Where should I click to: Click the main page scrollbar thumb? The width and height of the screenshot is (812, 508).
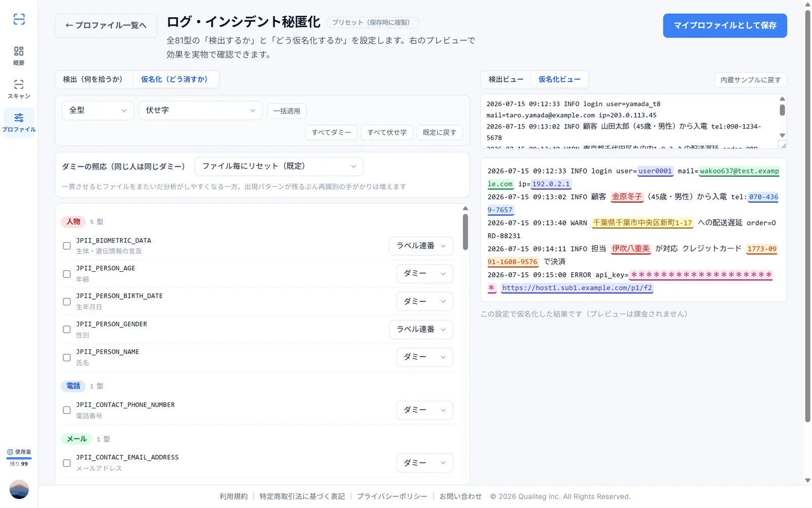(807, 216)
